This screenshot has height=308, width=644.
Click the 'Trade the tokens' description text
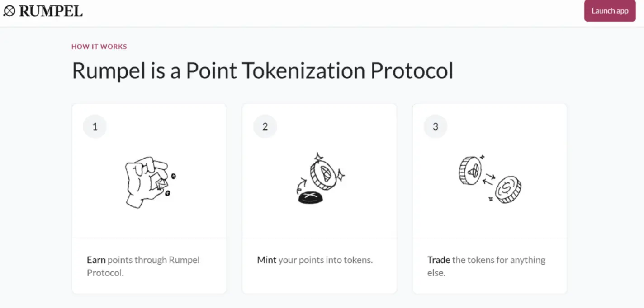click(x=486, y=266)
